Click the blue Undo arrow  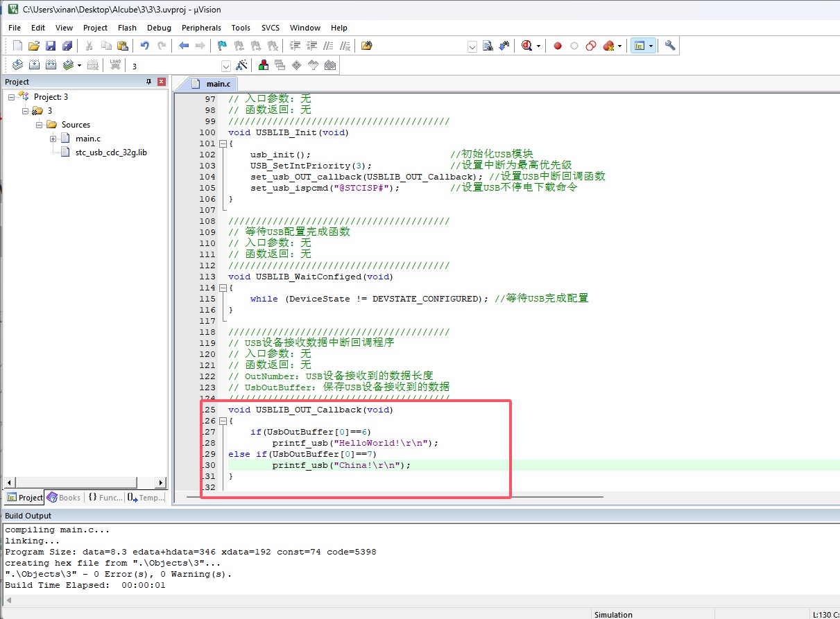144,46
